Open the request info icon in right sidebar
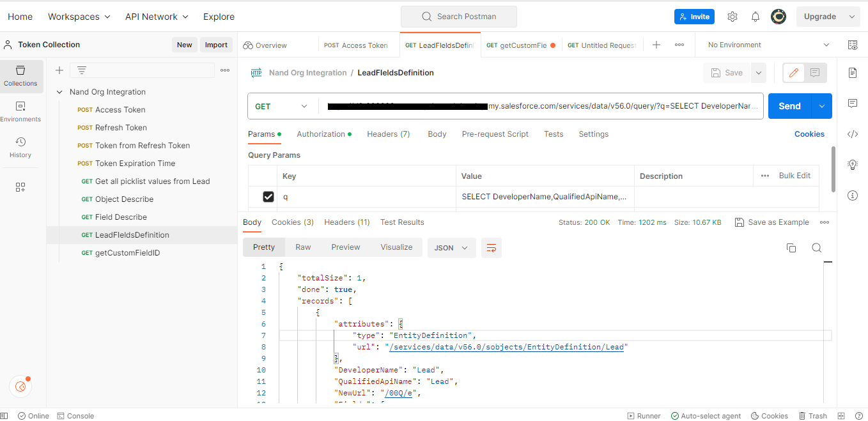 pyautogui.click(x=853, y=195)
